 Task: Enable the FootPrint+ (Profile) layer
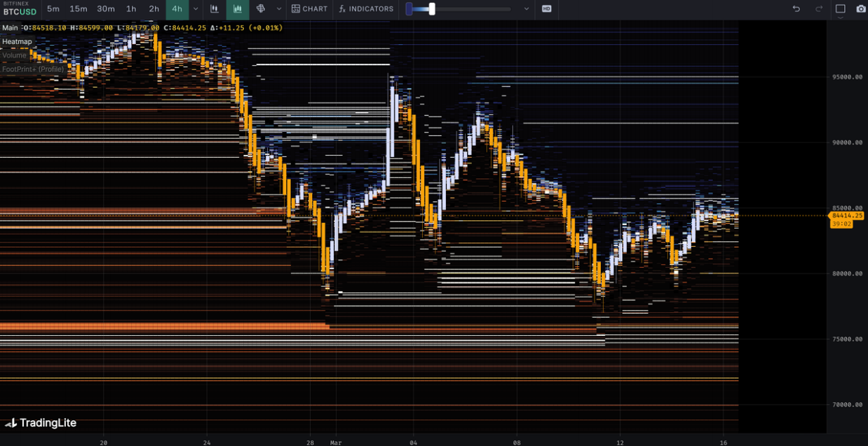click(33, 69)
